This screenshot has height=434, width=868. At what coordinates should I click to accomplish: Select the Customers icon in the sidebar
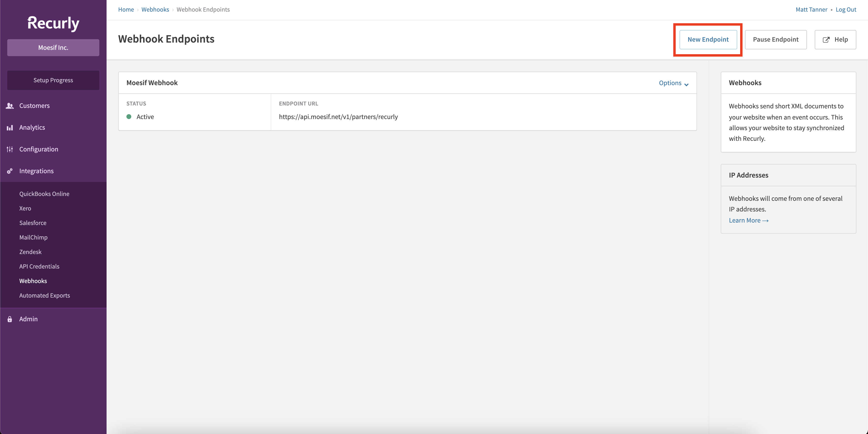tap(10, 105)
